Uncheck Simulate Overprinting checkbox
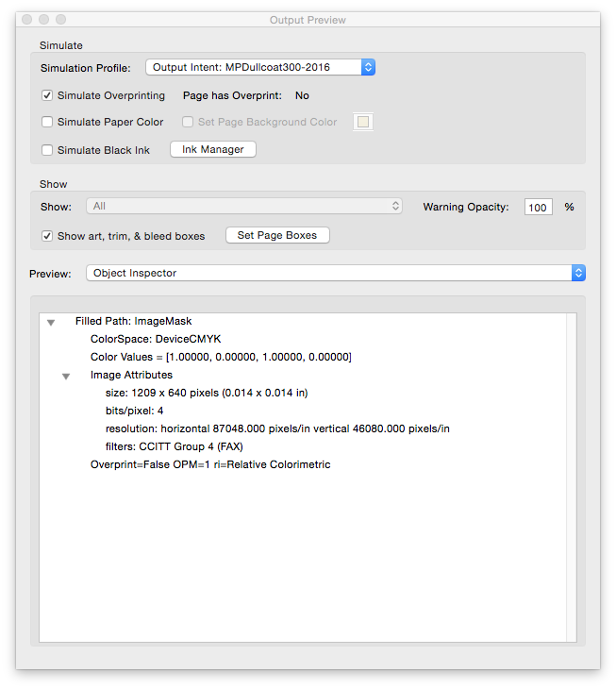This screenshot has width=616, height=689. [47, 95]
